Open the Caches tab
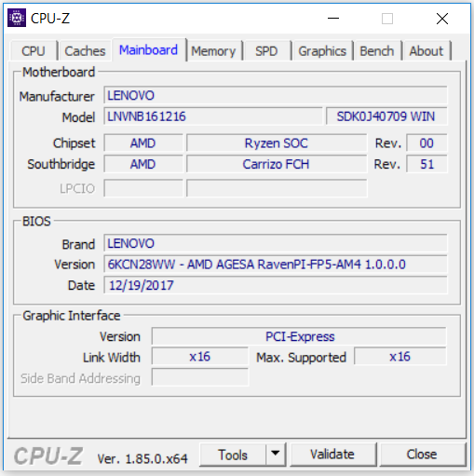This screenshot has width=474, height=476. coord(85,51)
